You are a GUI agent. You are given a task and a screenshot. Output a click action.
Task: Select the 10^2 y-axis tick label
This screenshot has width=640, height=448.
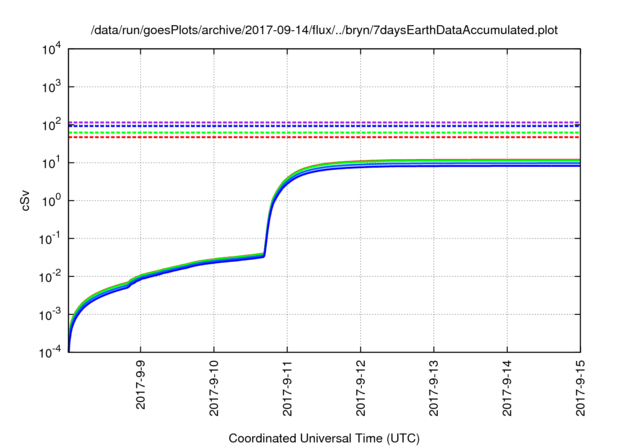click(52, 125)
